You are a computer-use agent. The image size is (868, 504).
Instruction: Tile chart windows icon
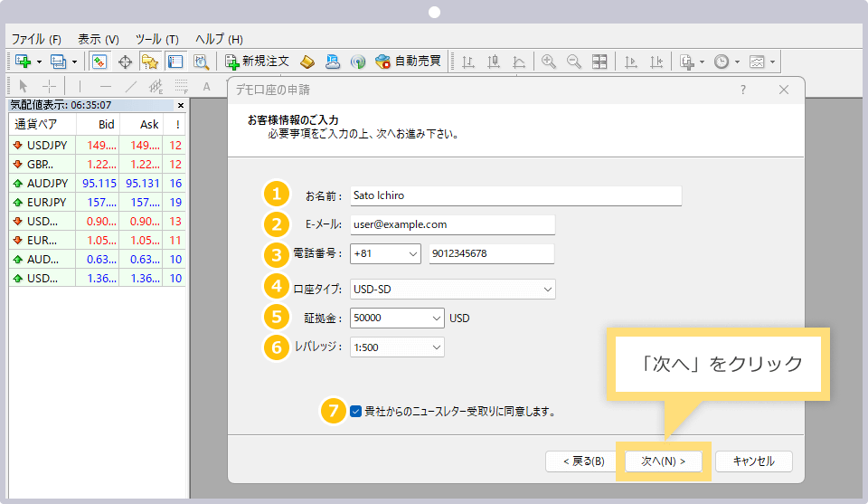[x=599, y=62]
